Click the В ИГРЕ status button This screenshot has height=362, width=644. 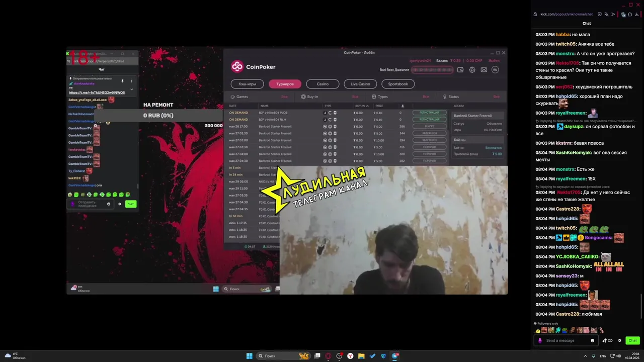429,126
